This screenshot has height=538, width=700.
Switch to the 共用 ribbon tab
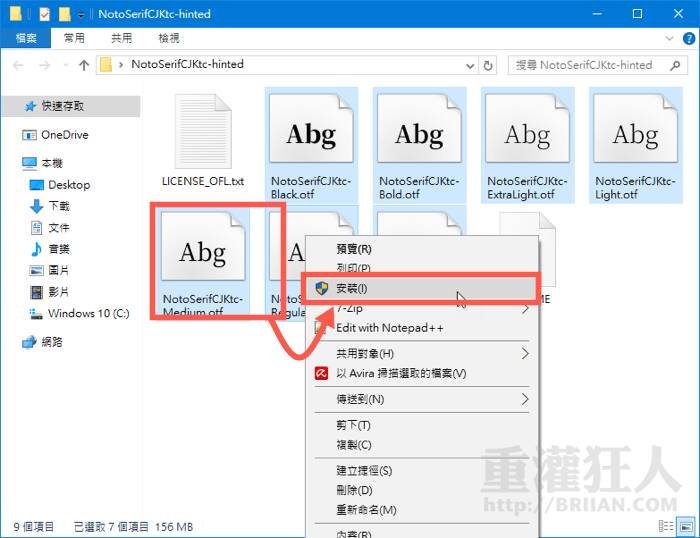click(121, 38)
